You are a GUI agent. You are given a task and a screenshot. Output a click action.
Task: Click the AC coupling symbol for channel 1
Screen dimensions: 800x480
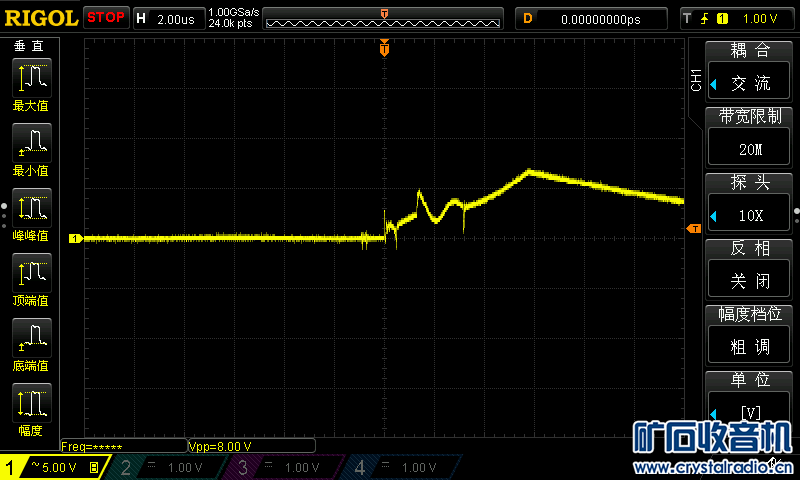tap(35, 465)
